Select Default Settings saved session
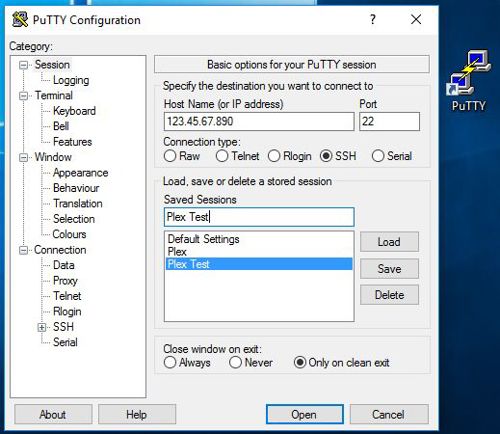Viewport: 500px width, 434px height. coord(259,239)
